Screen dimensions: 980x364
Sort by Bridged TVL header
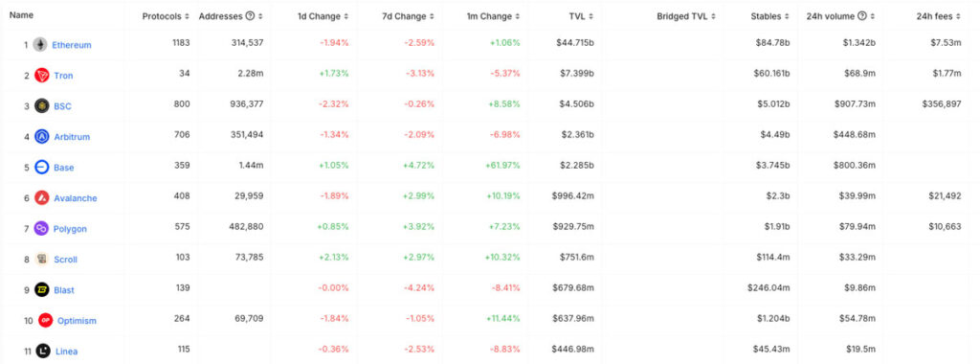(x=686, y=16)
